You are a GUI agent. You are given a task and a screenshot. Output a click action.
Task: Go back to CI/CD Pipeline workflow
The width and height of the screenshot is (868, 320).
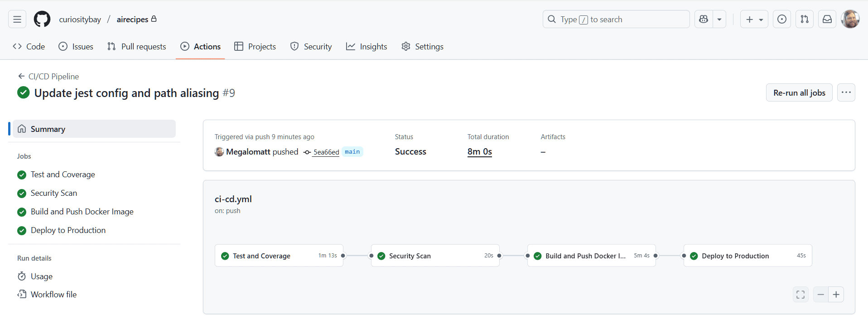48,77
